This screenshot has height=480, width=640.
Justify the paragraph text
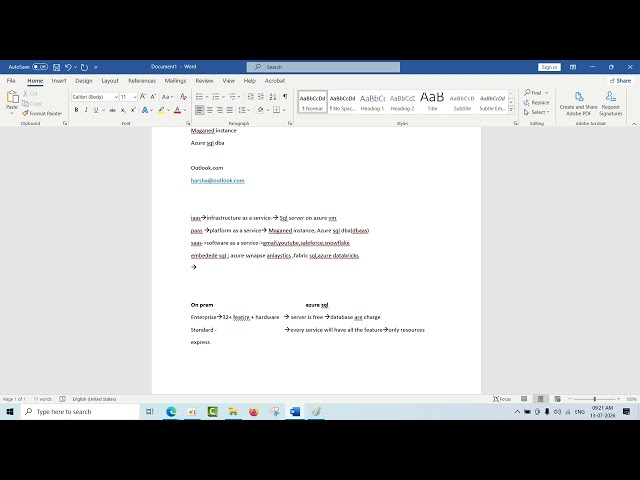230,110
